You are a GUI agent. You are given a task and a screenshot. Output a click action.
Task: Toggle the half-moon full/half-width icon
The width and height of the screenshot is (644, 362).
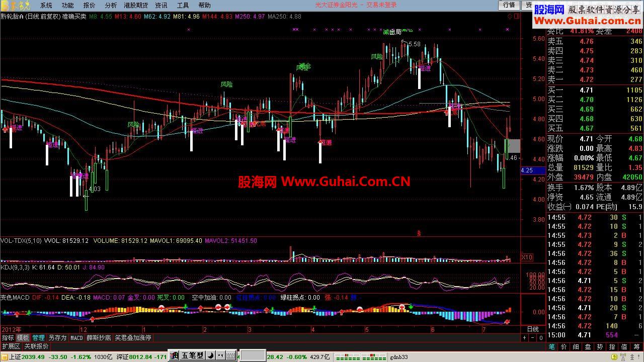pos(211,355)
